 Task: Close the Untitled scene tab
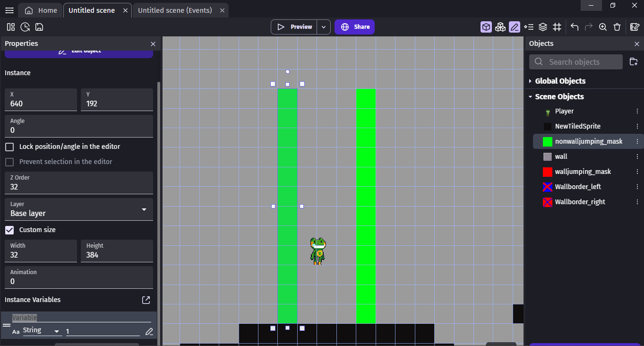point(125,10)
